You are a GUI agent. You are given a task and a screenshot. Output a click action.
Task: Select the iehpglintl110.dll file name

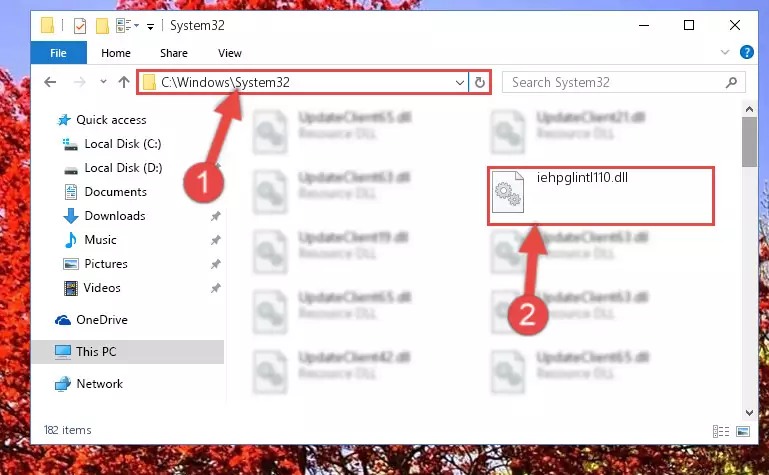[x=582, y=177]
